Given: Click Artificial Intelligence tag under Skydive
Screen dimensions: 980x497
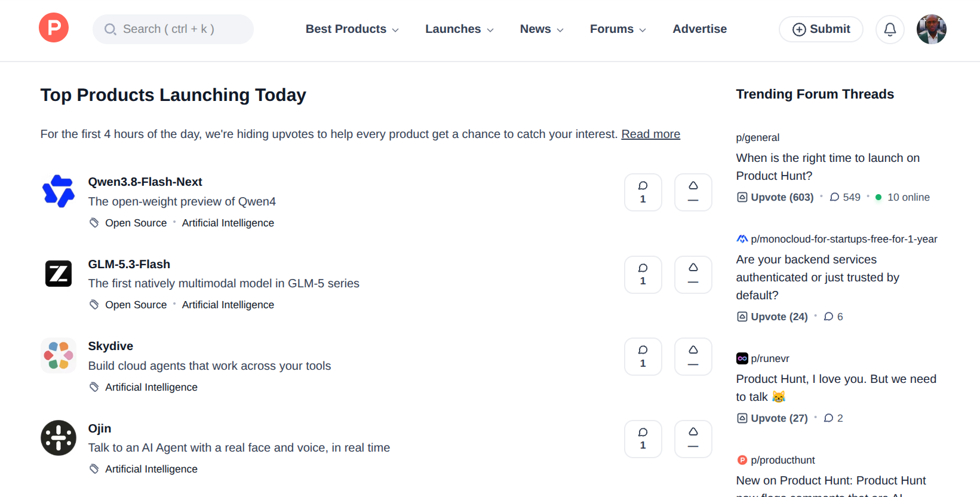Looking at the screenshot, I should click(152, 387).
